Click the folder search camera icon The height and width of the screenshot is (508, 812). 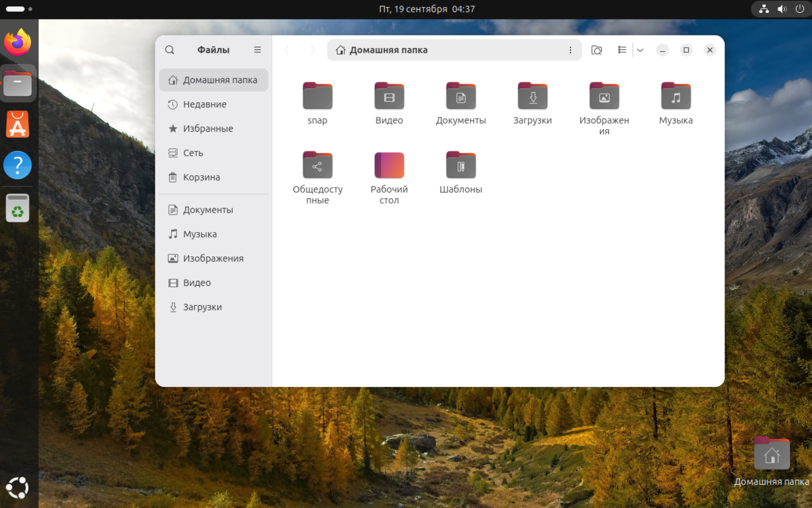click(596, 50)
